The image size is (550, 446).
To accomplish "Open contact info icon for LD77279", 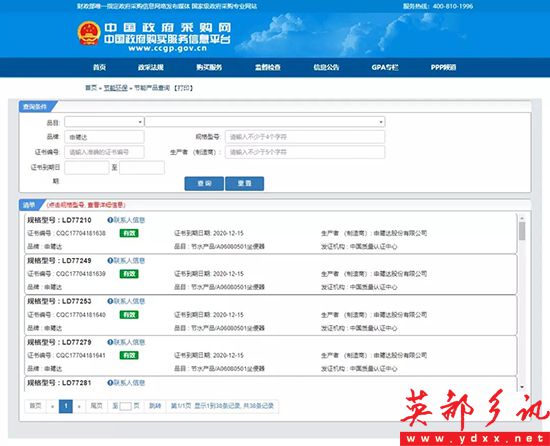I will pyautogui.click(x=110, y=342).
